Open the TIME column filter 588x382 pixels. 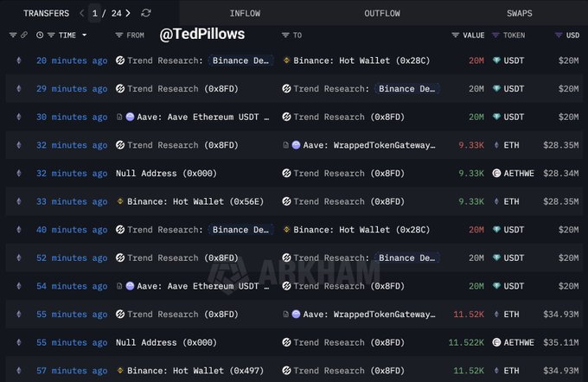52,35
